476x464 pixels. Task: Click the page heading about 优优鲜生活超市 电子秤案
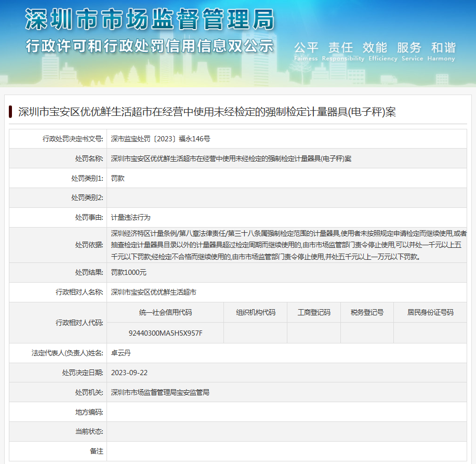(x=207, y=112)
